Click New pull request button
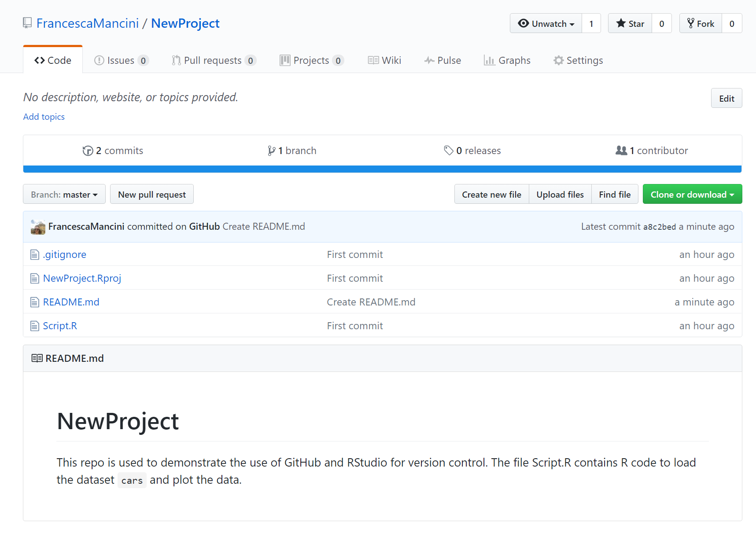The image size is (756, 548). pyautogui.click(x=152, y=194)
